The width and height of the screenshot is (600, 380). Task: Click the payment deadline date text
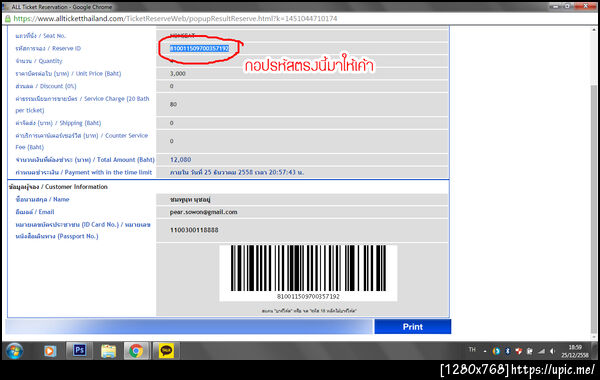point(237,172)
